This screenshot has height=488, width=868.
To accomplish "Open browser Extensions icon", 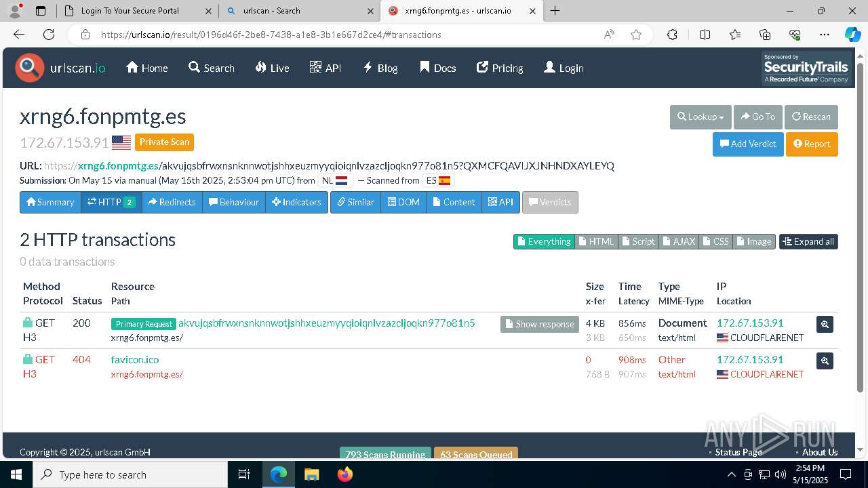I will click(x=672, y=35).
